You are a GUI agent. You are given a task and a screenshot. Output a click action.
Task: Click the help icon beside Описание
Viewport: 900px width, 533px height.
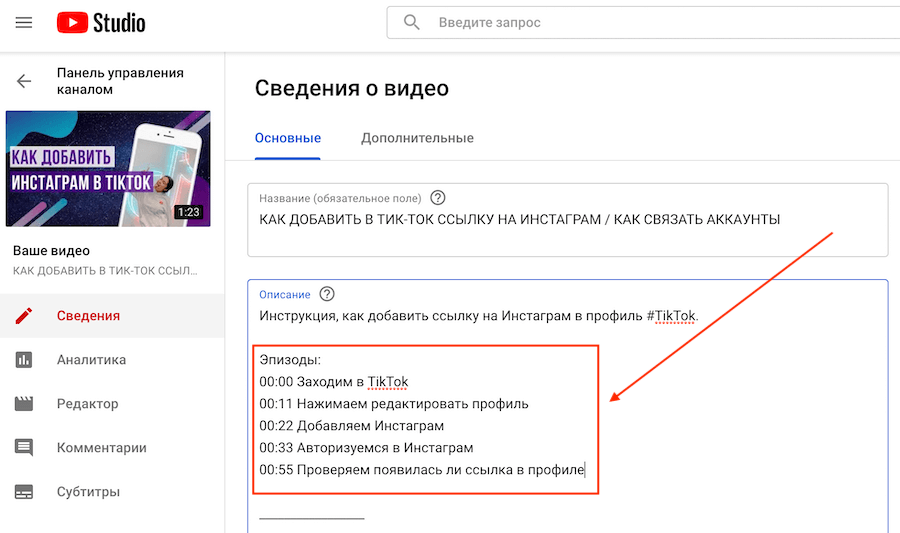click(x=327, y=294)
